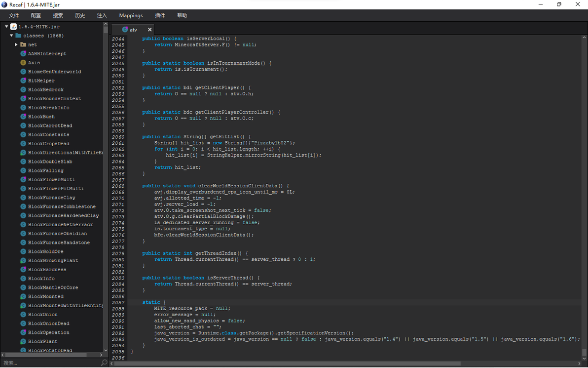
Task: Select BlockFurnaceObsidian in class tree
Action: coord(57,234)
